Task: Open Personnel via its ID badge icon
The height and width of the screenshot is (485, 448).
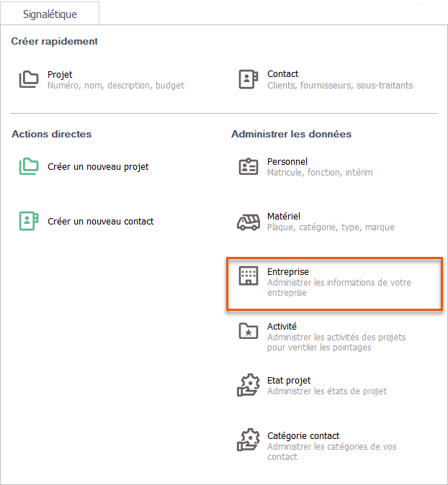Action: point(248,167)
